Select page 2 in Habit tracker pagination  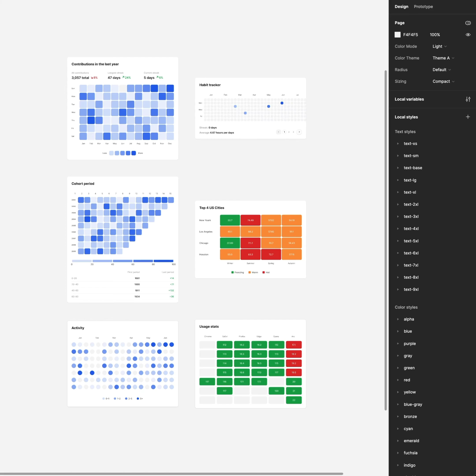(x=289, y=132)
